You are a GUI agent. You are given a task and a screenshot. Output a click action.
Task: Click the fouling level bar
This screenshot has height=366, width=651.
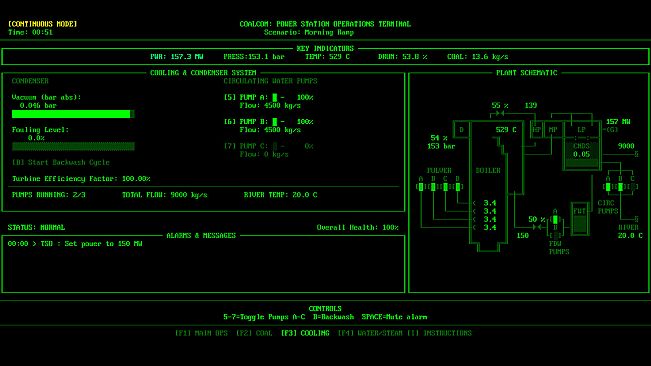[73, 146]
